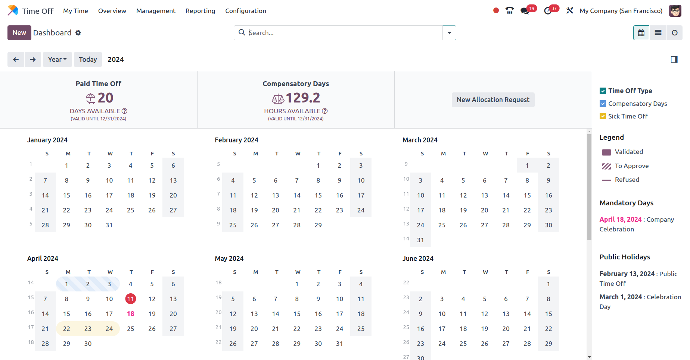Open the activities clock icon
Image resolution: width=690 pixels, height=360 pixels.
coord(548,11)
